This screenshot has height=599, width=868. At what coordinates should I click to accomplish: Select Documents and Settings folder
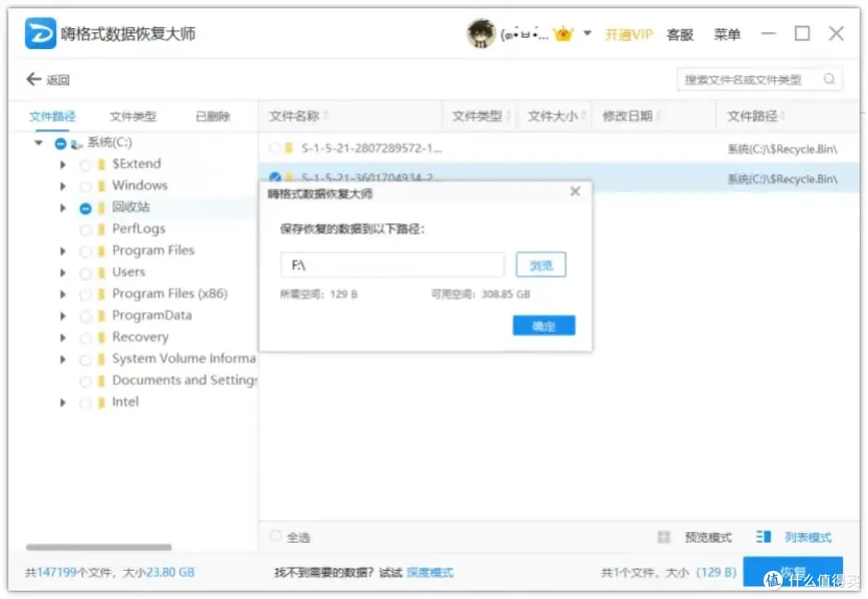pyautogui.click(x=184, y=380)
